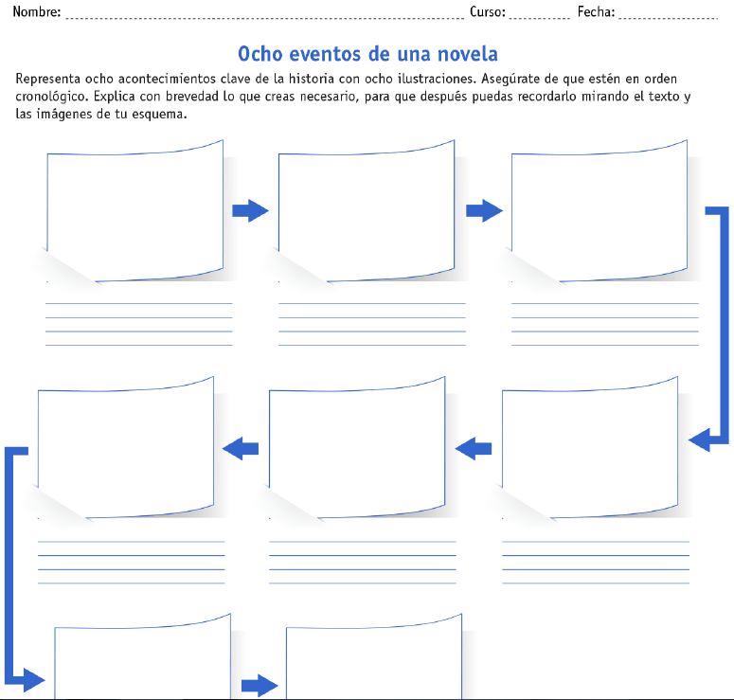
Task: Click the middle-row center illustration box
Action: tap(357, 448)
